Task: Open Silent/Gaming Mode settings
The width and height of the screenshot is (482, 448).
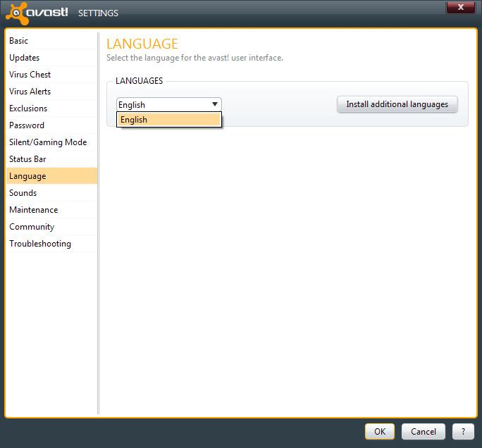Action: pos(48,142)
